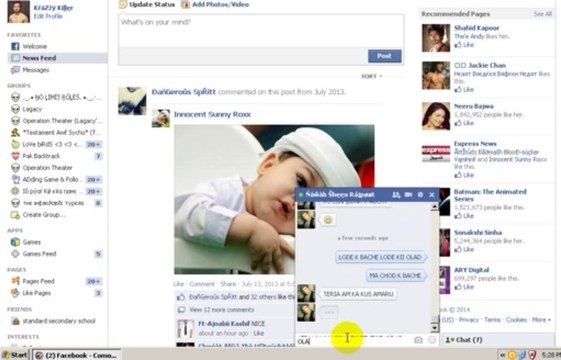Click the Love birds group icon

(15, 144)
